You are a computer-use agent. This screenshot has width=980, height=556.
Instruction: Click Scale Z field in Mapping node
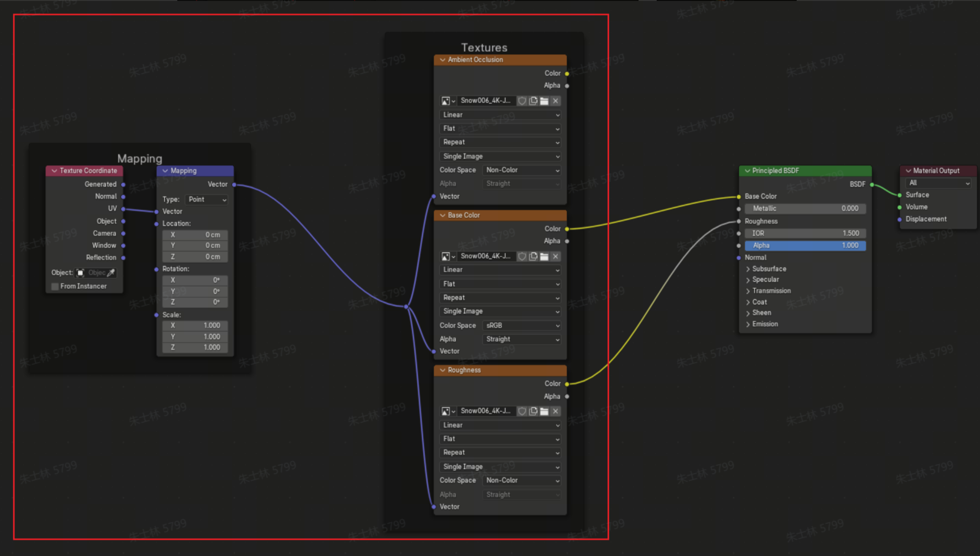(x=195, y=348)
